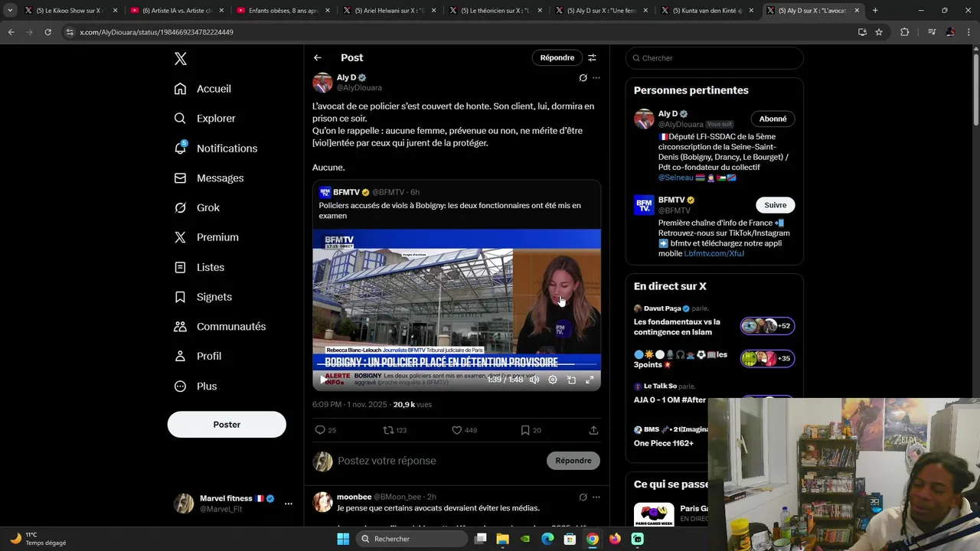Screen dimensions: 980x551
Task: Open more options on Aly D post
Action: pyautogui.click(x=596, y=78)
